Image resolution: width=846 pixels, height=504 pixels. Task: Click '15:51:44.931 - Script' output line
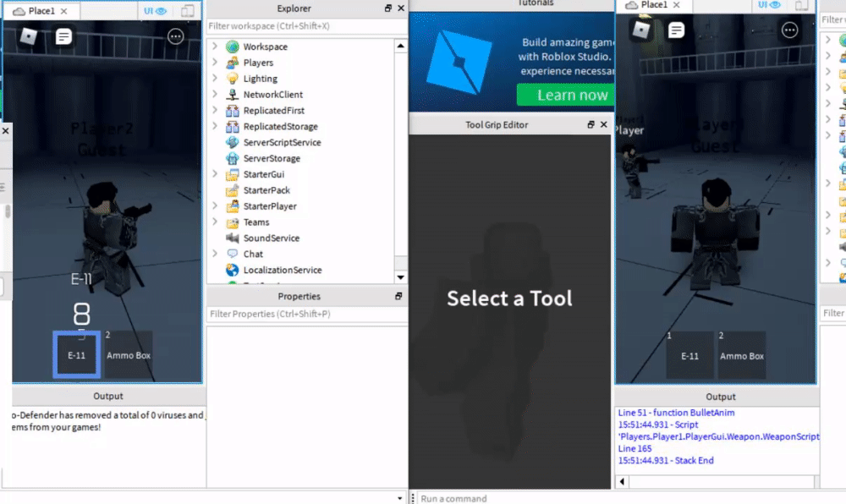(x=657, y=425)
